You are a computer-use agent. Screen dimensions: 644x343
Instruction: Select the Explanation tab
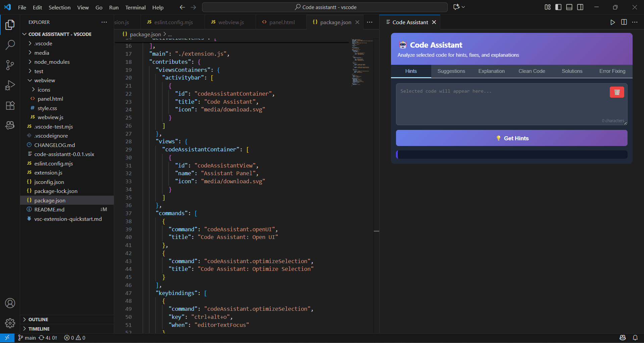(x=492, y=71)
